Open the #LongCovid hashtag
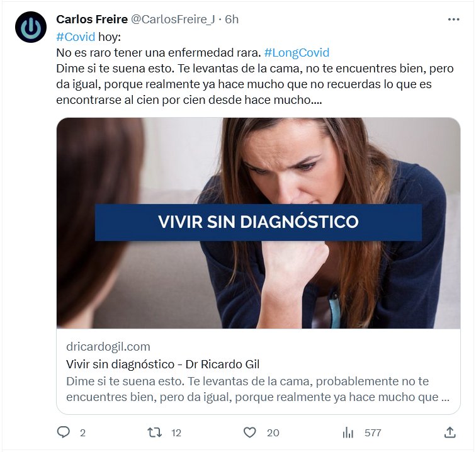The height and width of the screenshot is (452, 476). click(x=297, y=53)
